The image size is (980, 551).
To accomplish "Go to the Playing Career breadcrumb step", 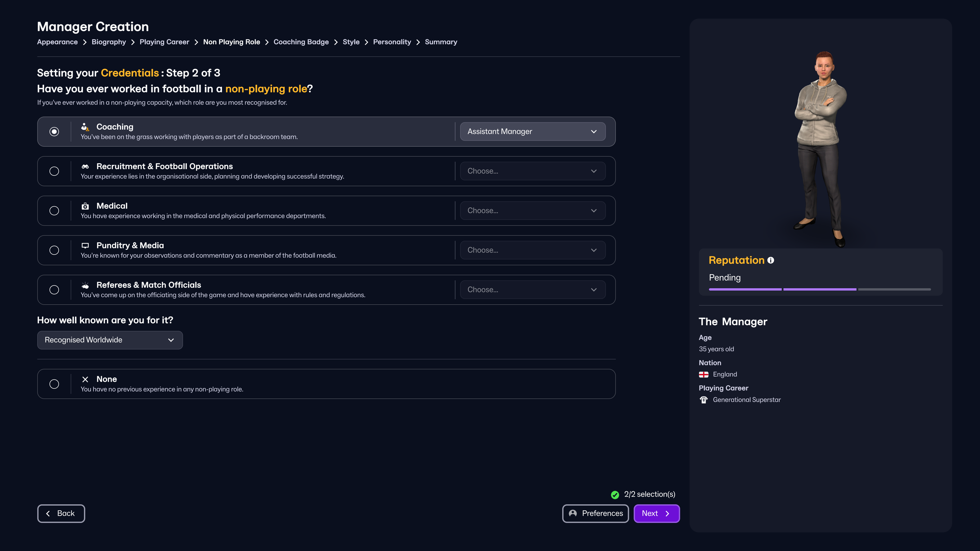I will pos(164,42).
